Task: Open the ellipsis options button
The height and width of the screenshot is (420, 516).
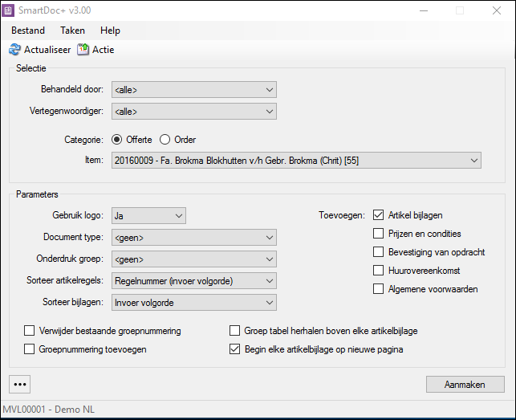Action: [x=20, y=384]
